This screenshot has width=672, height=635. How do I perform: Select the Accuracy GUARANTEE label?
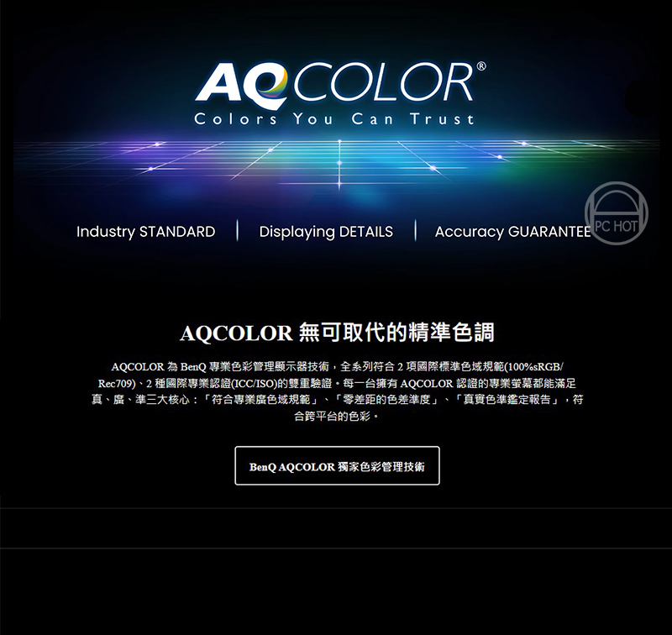tap(512, 231)
